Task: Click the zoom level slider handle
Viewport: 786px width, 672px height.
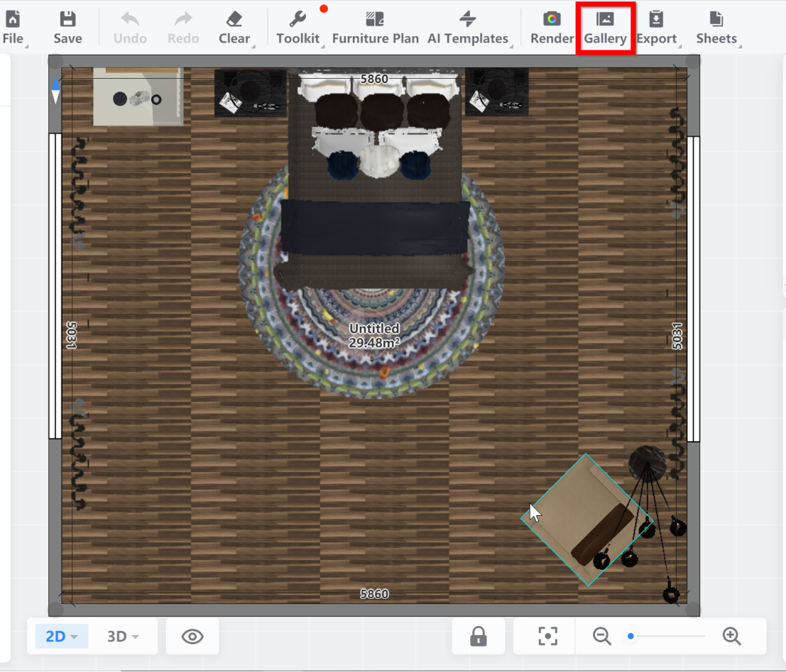Action: tap(631, 637)
